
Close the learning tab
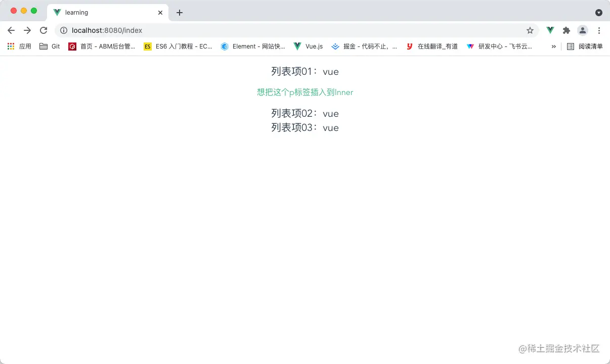tap(160, 12)
